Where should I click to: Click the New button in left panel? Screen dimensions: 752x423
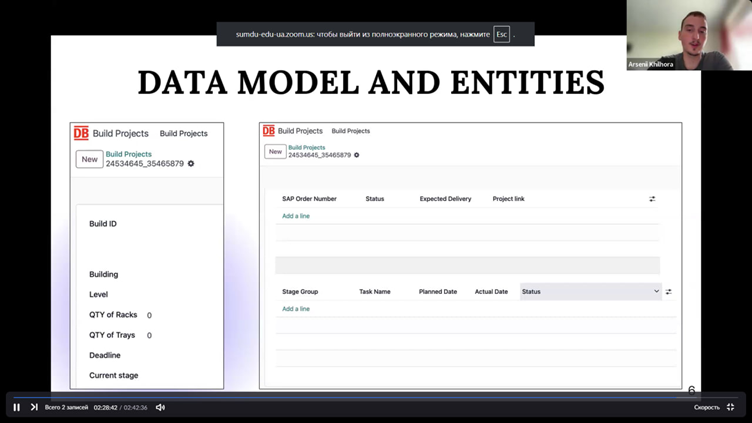[x=90, y=159]
